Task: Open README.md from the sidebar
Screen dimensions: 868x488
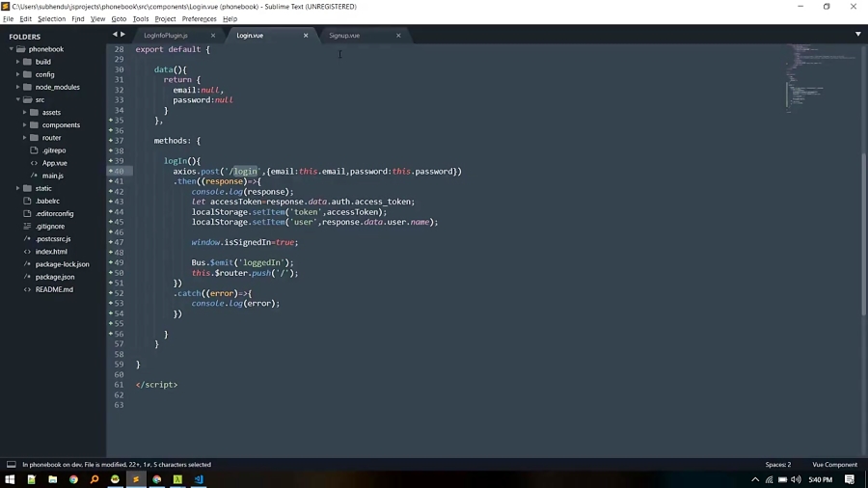Action: click(54, 289)
